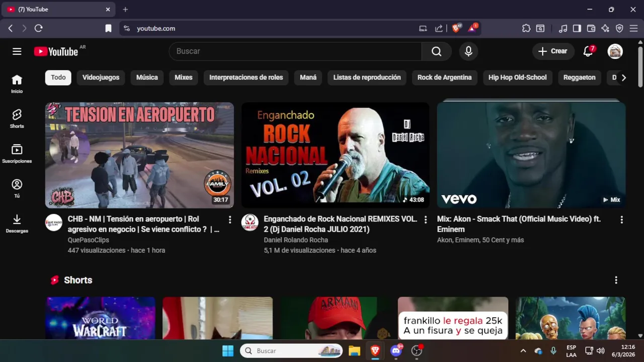Toggle the browser sidebar panel
Screen dimensions: 644x362
(x=577, y=29)
